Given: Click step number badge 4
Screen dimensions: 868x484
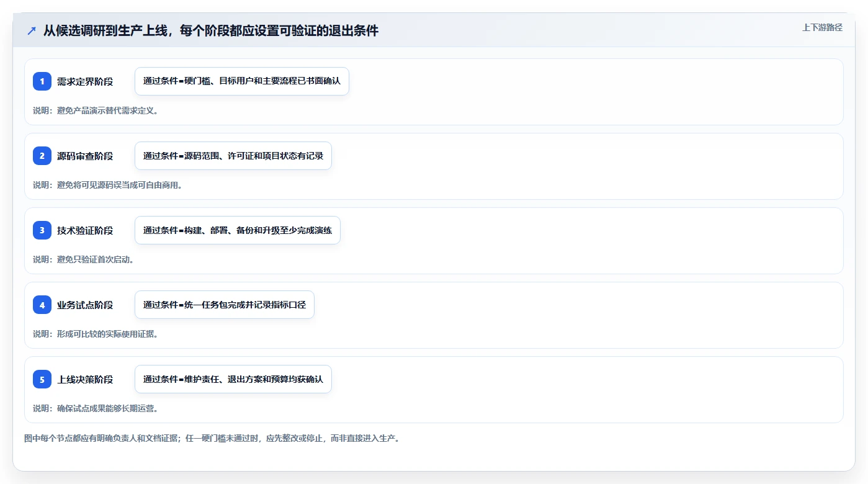Looking at the screenshot, I should tap(42, 305).
